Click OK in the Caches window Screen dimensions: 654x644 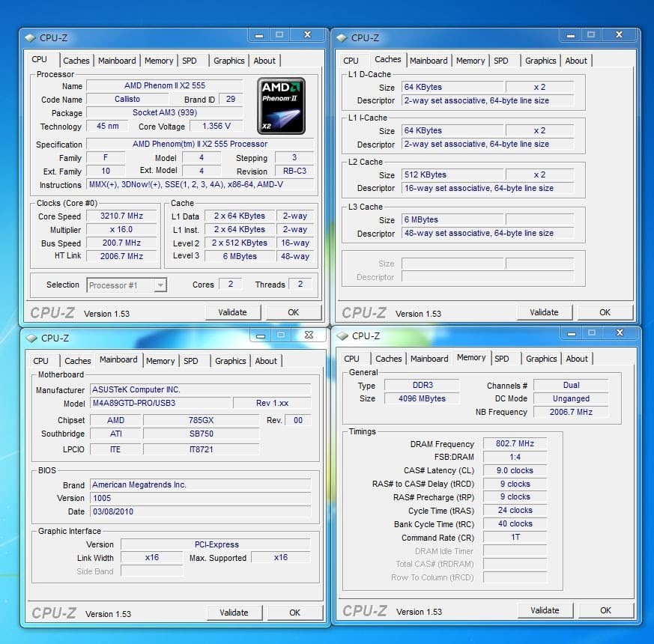tap(605, 312)
